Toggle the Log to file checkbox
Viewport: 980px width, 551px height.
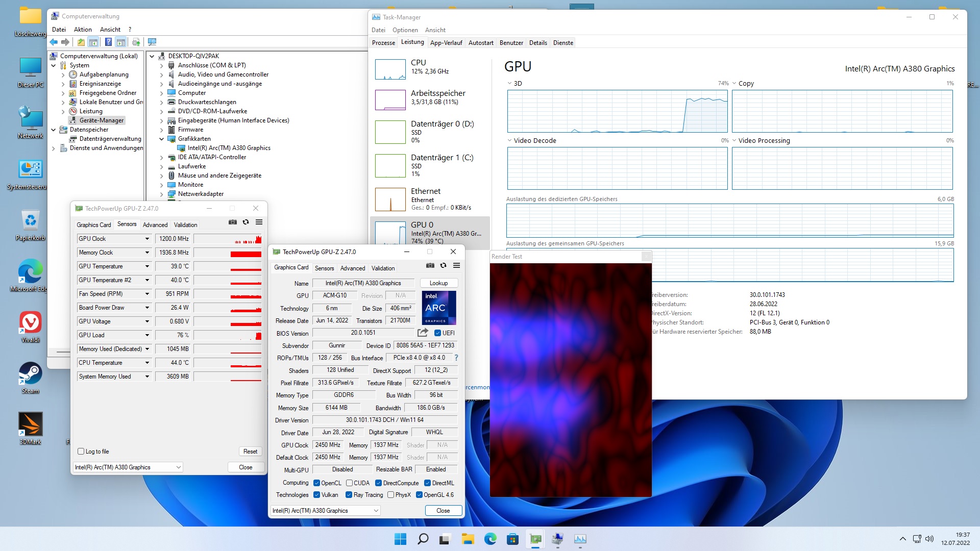[81, 452]
